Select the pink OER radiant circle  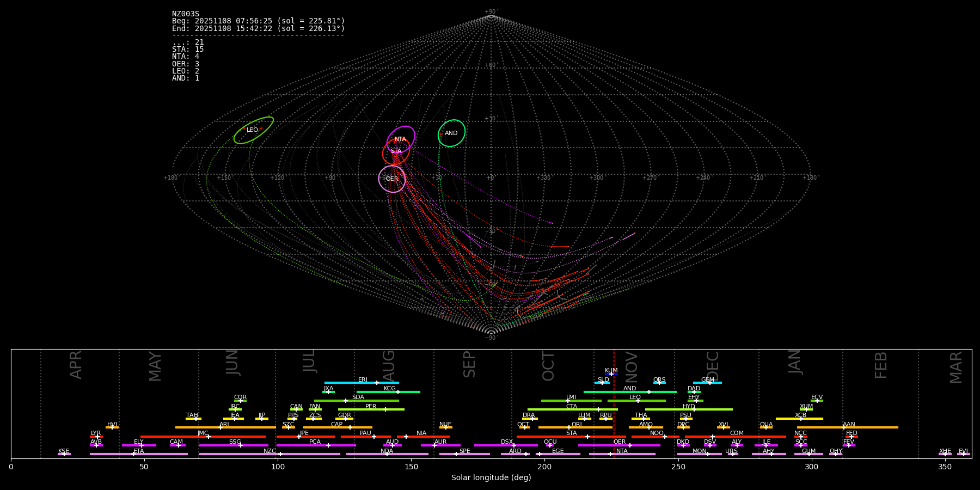coord(392,179)
